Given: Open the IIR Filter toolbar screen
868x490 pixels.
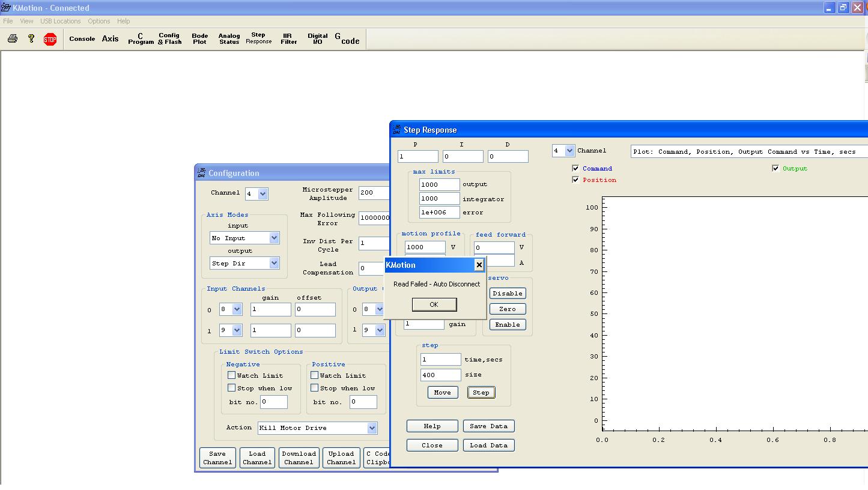Looking at the screenshot, I should click(x=288, y=39).
